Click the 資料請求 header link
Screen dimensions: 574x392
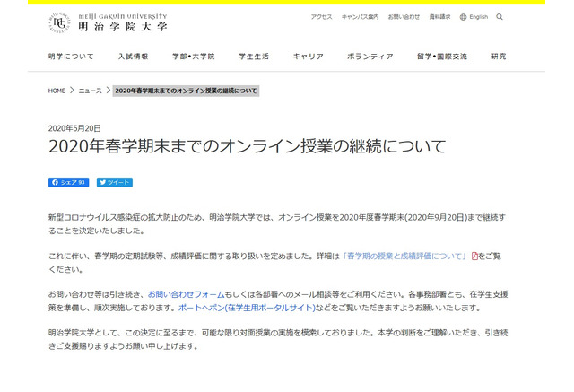click(x=439, y=17)
